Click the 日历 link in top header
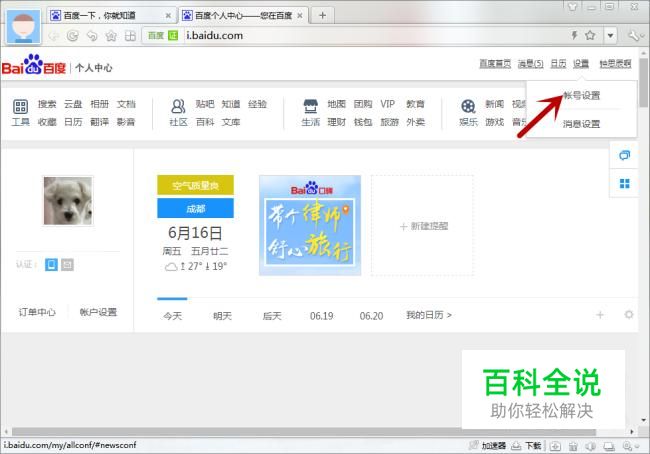The image size is (650, 454). tap(558, 63)
